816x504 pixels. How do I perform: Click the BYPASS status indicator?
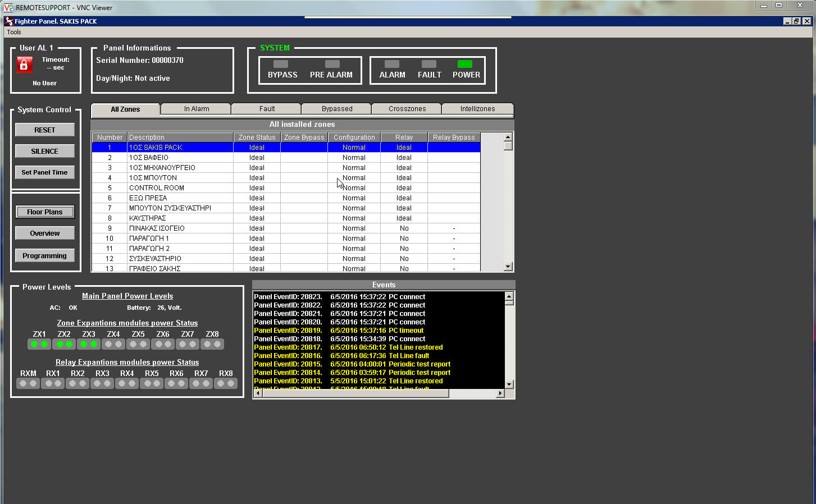281,64
